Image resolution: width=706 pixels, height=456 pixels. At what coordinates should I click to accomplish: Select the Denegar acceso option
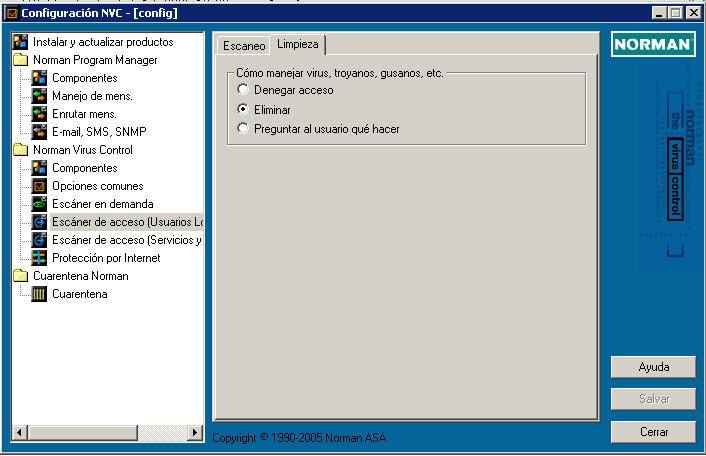[x=243, y=90]
